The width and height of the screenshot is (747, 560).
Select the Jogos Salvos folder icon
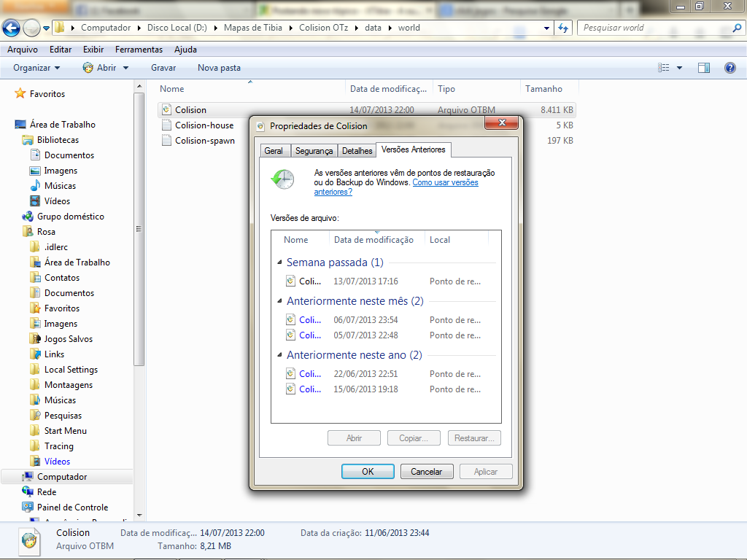(x=35, y=338)
